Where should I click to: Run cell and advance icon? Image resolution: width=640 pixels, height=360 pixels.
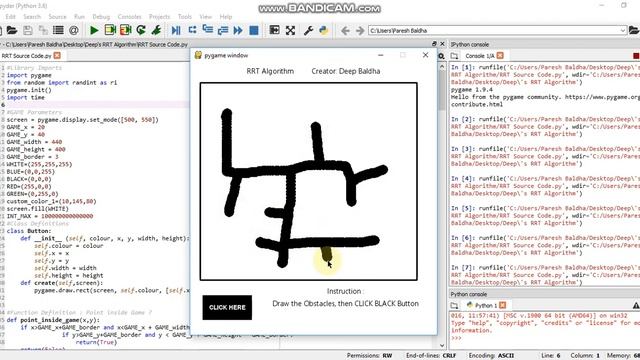[x=126, y=30]
